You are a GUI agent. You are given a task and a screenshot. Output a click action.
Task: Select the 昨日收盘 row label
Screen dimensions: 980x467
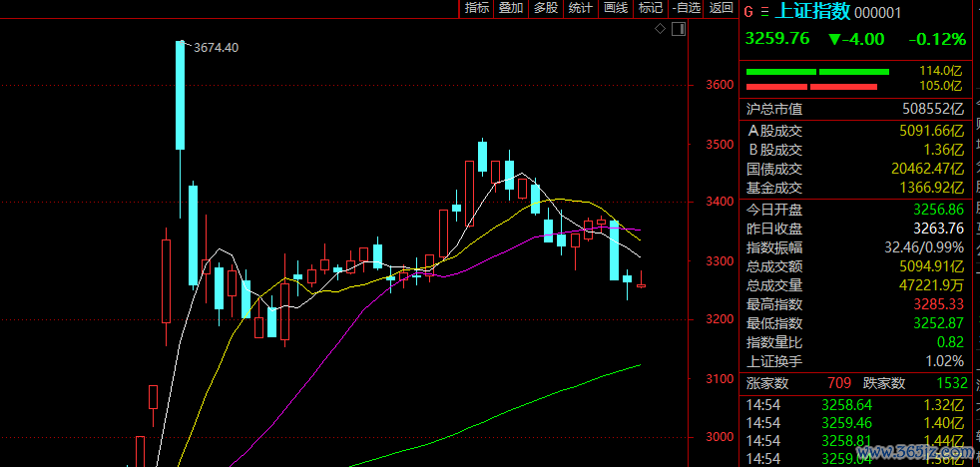(774, 229)
